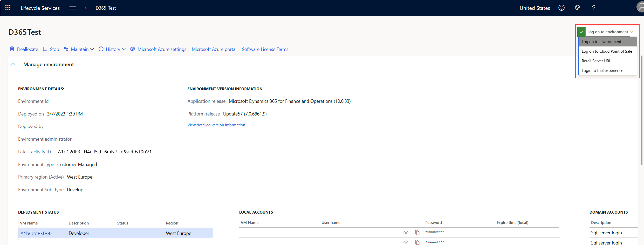The image size is (644, 245).
Task: Click the VM Name column header in Deployment Status
Action: click(x=29, y=223)
